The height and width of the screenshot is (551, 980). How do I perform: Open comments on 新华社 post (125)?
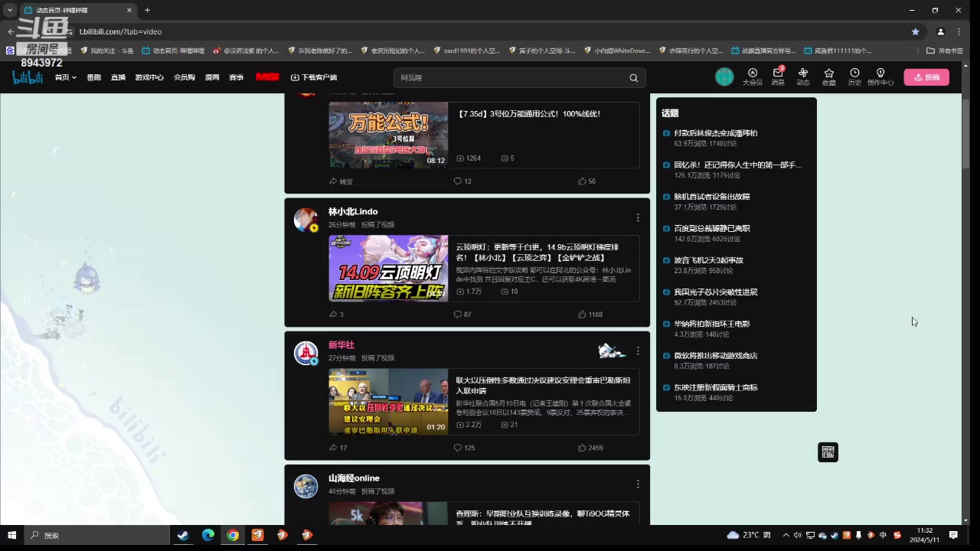tap(464, 448)
